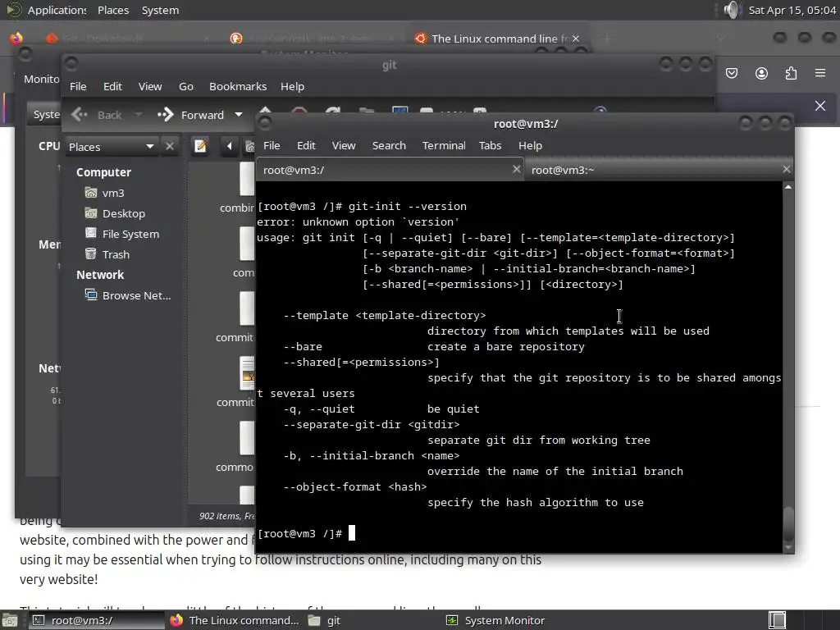Expand the Places sidebar combo box

click(x=112, y=146)
